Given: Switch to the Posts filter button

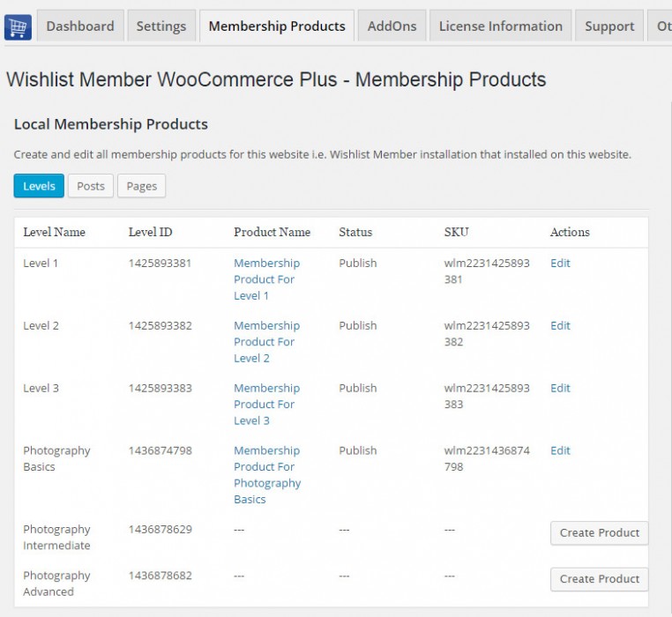Looking at the screenshot, I should pyautogui.click(x=91, y=186).
